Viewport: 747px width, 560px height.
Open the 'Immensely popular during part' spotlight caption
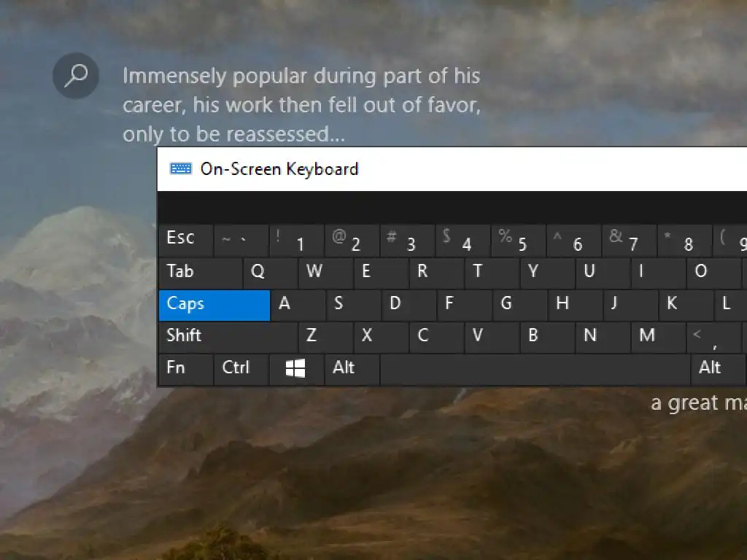coord(301,105)
